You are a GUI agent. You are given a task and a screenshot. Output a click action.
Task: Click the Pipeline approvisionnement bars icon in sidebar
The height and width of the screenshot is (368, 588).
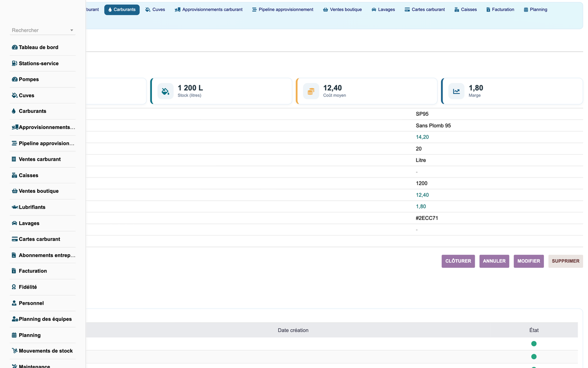[x=14, y=143]
